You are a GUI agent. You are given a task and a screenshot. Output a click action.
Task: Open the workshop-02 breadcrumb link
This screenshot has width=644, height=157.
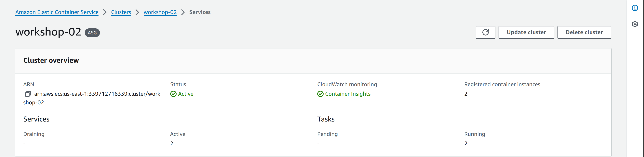(160, 12)
